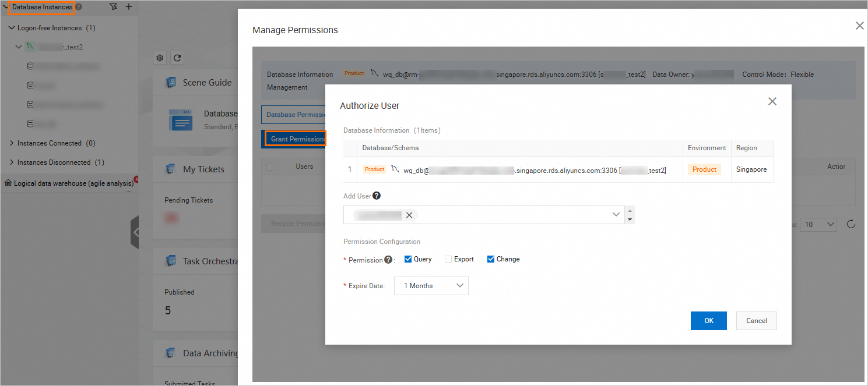This screenshot has width=868, height=386.
Task: Click the wq_db database address text in dialog
Action: [535, 171]
